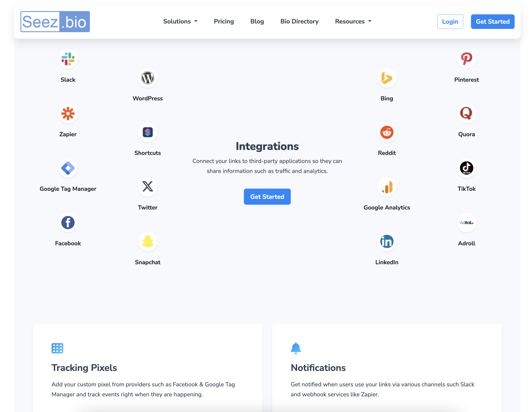Click the Google Analytics bar icon
The width and height of the screenshot is (532, 412).
coord(387,187)
